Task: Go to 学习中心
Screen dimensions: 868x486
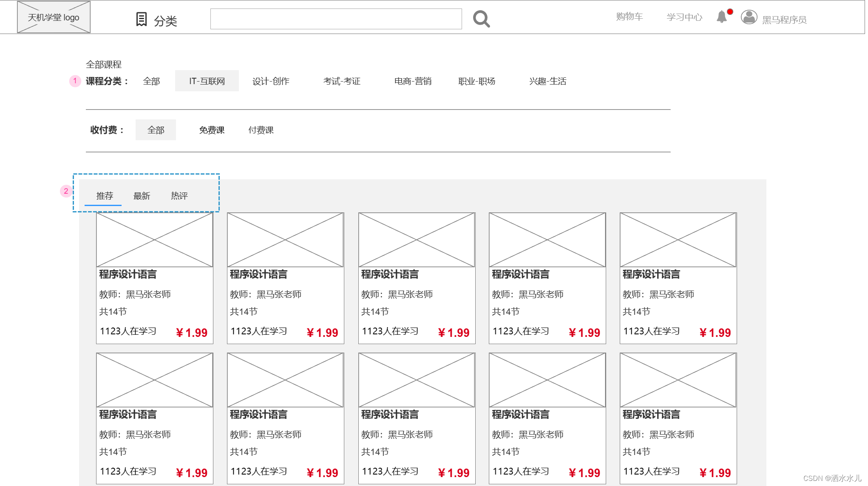Action: coord(684,17)
